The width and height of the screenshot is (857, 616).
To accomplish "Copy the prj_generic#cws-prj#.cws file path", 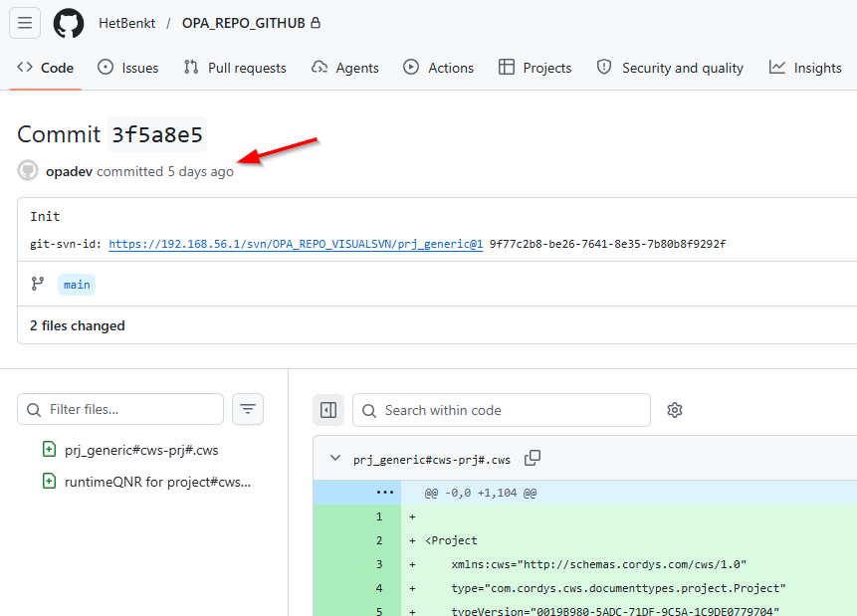I will pos(533,458).
